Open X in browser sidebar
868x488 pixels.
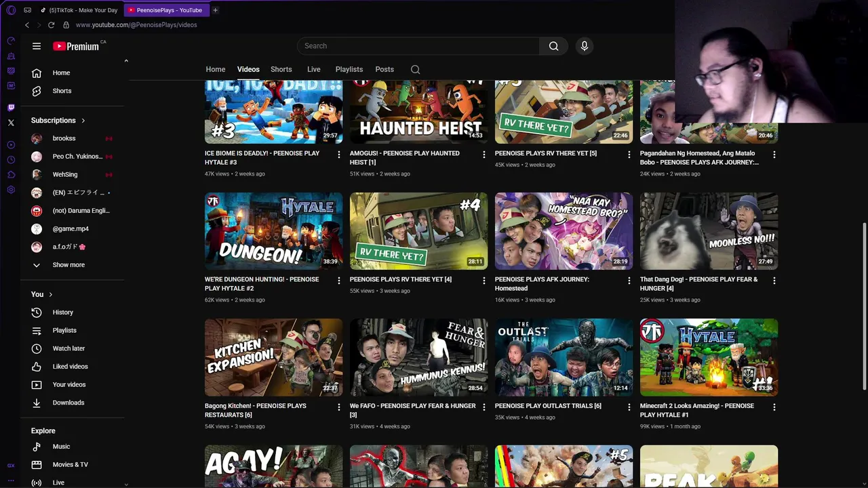[11, 123]
